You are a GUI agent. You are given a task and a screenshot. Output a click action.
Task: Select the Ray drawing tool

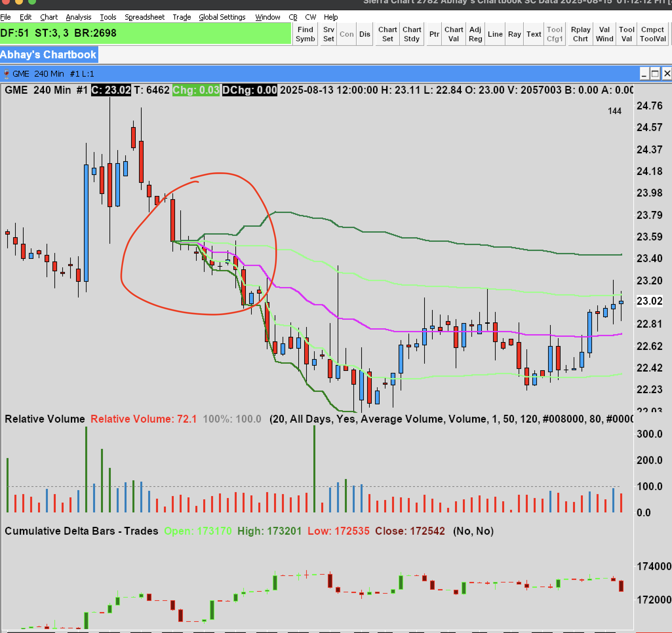pyautogui.click(x=514, y=34)
